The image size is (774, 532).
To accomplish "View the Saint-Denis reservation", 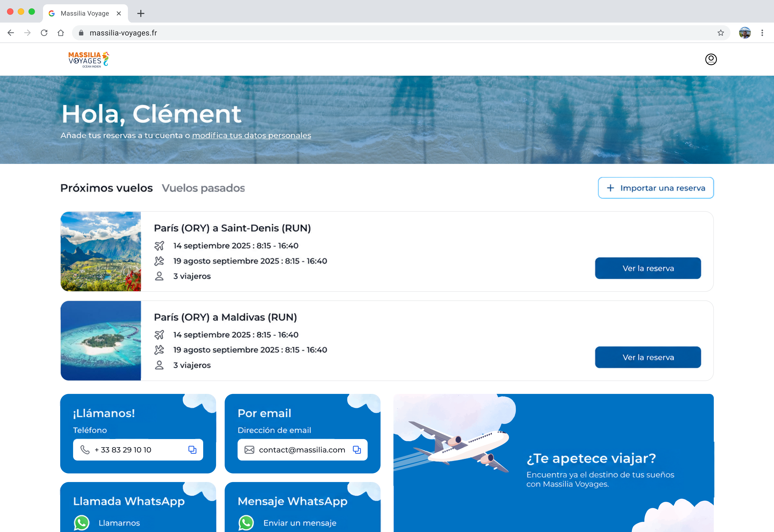I will click(x=648, y=268).
